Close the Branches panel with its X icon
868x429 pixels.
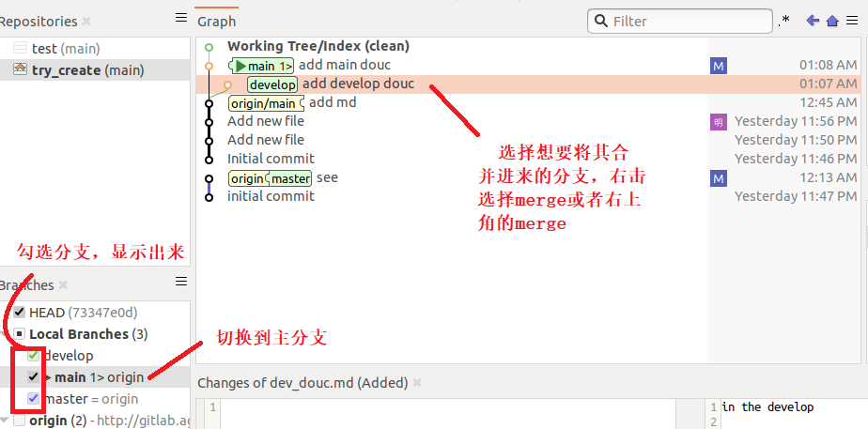click(63, 285)
